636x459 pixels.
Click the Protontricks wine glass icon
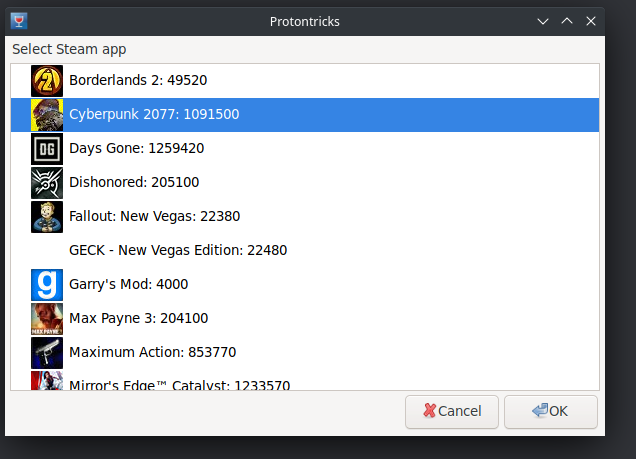[x=18, y=21]
